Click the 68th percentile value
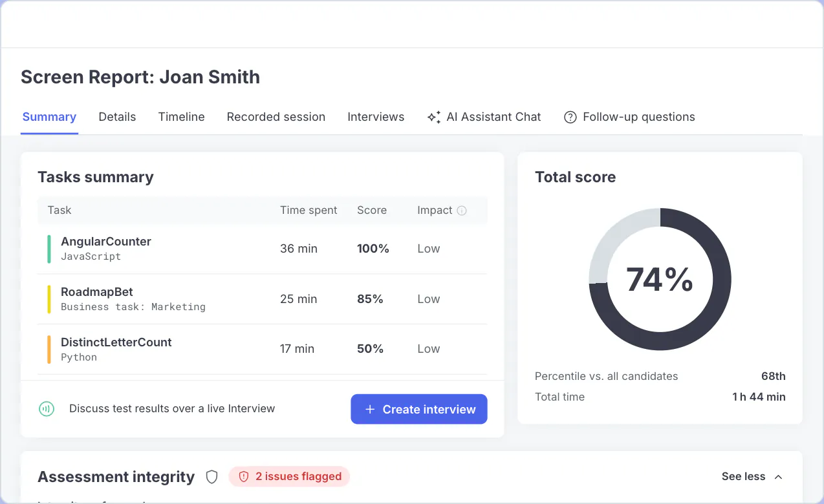Viewport: 824px width, 504px height. (773, 376)
